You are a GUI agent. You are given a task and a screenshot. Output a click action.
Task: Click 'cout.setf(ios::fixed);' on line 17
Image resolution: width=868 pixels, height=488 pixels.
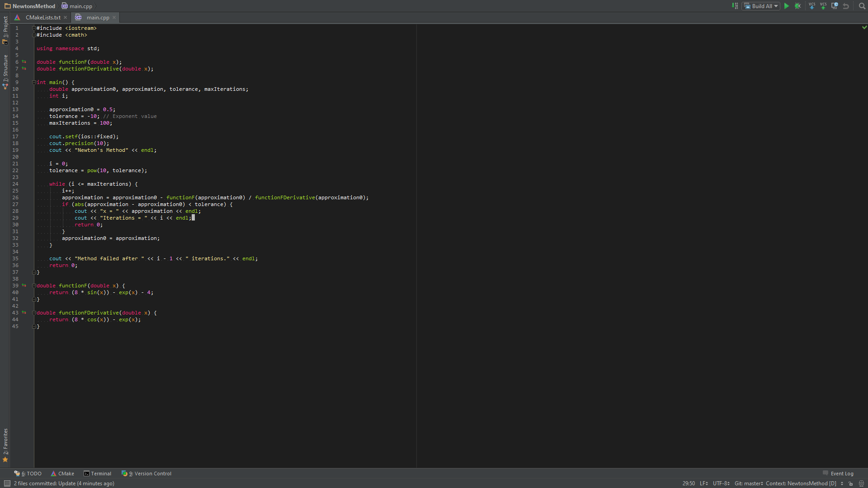point(84,136)
